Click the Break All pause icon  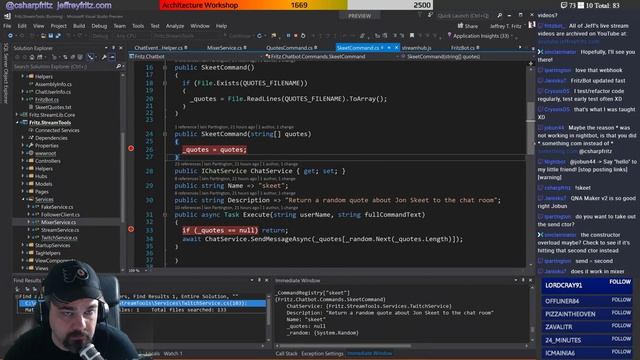pos(288,36)
